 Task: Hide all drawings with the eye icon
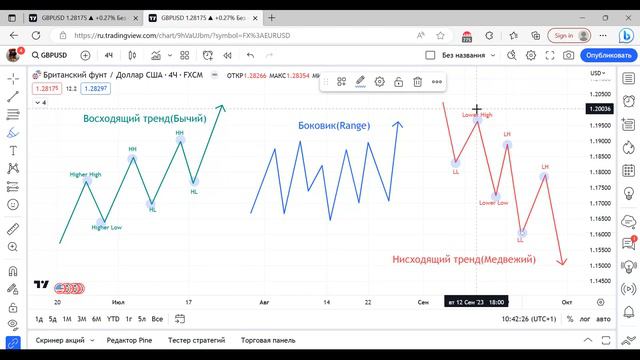pos(13,325)
